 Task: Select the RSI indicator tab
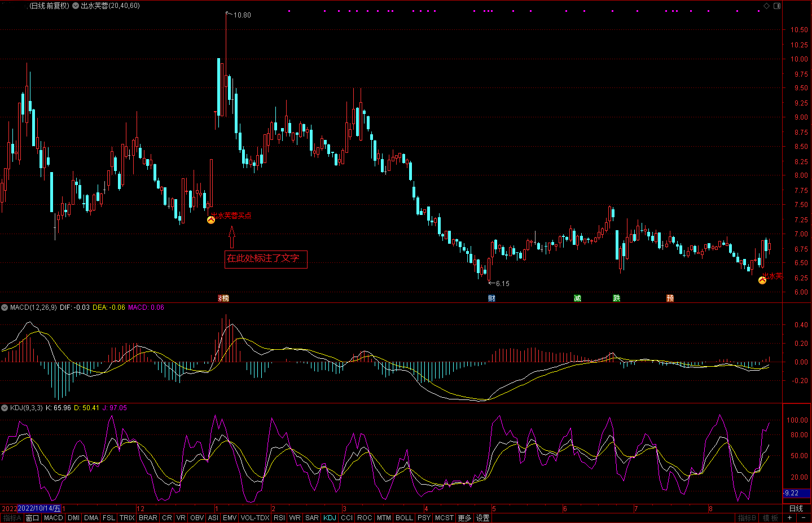279,517
